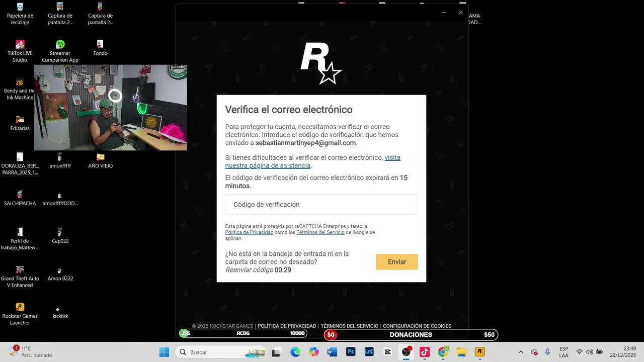Open the volume control in the system tray

pos(589,352)
